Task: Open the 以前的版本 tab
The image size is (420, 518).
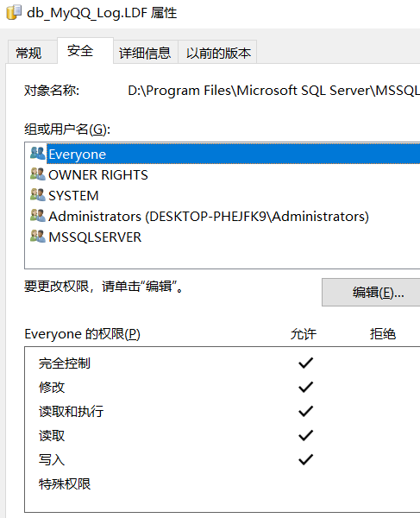Action: (x=218, y=53)
